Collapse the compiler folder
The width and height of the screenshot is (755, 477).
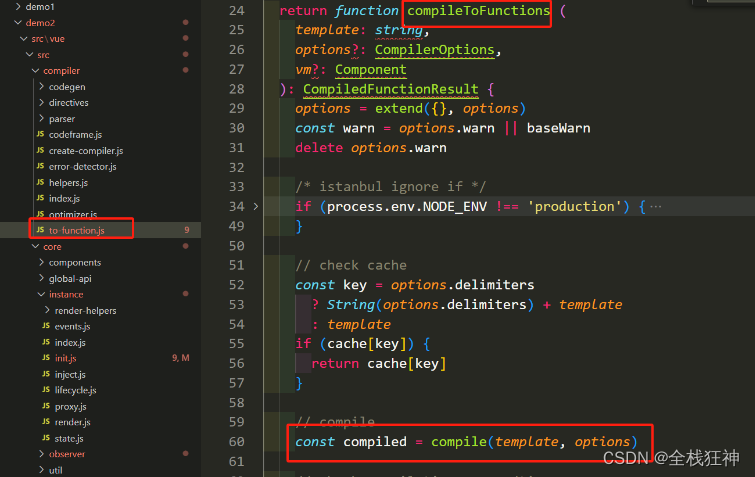35,71
